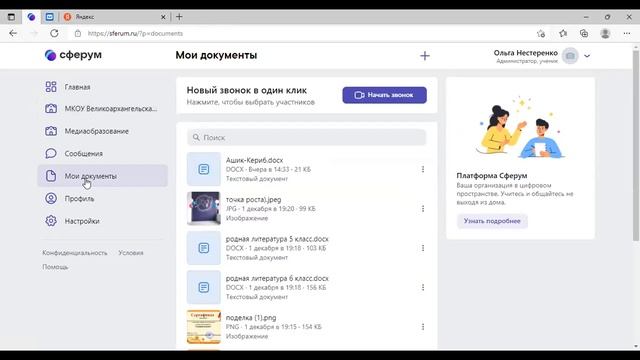View site information lock icon
Viewport: 640px width, 360px height.
pyautogui.click(x=78, y=33)
